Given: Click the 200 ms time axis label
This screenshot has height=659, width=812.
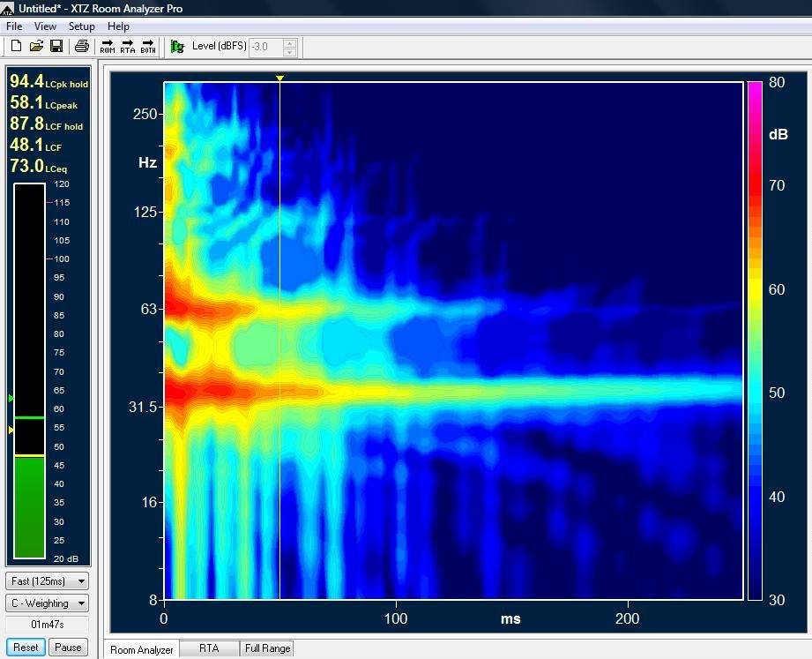Looking at the screenshot, I should tap(628, 618).
